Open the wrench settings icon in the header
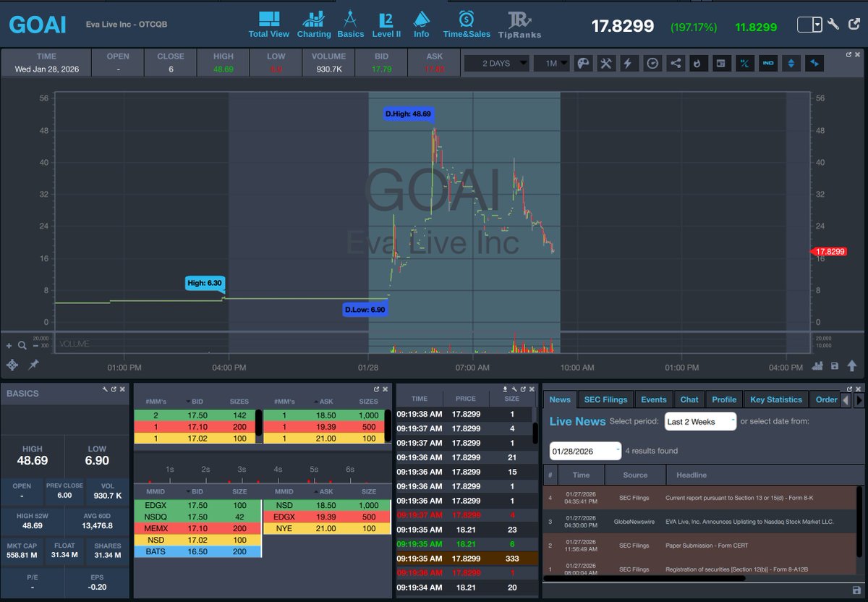The height and width of the screenshot is (602, 868). [x=833, y=24]
